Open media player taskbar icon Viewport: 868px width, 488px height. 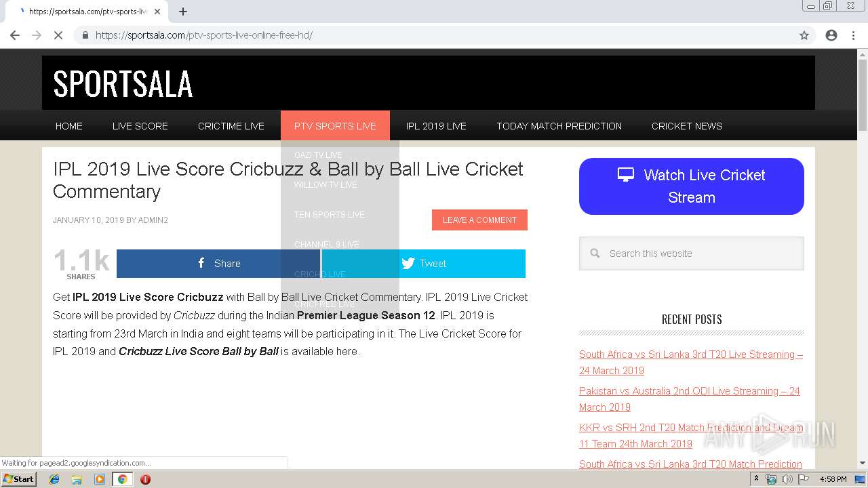point(100,479)
